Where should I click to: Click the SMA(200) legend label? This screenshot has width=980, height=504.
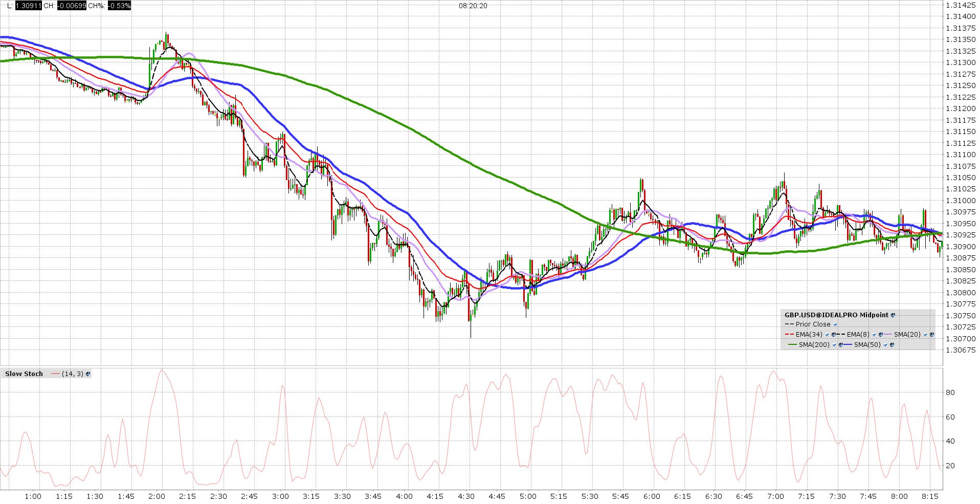814,345
